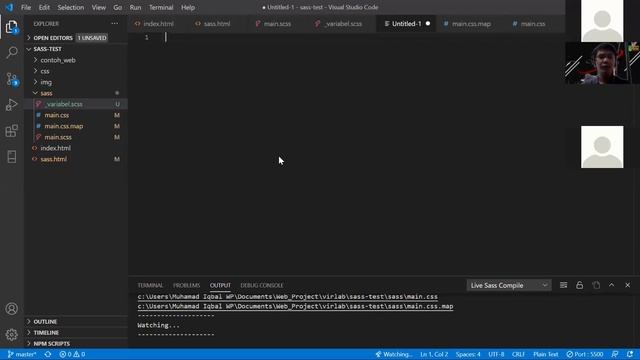Open the Go menu
Screen dimensions: 640x360
[118, 7]
